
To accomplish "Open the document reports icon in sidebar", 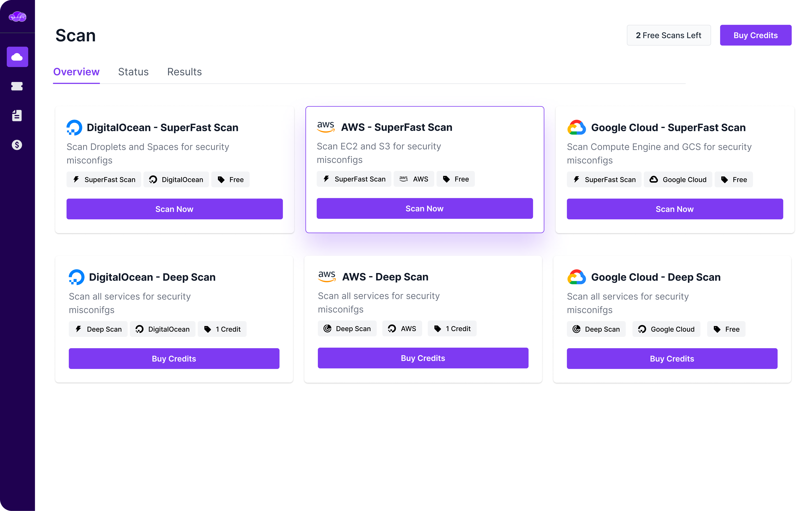I will point(17,115).
